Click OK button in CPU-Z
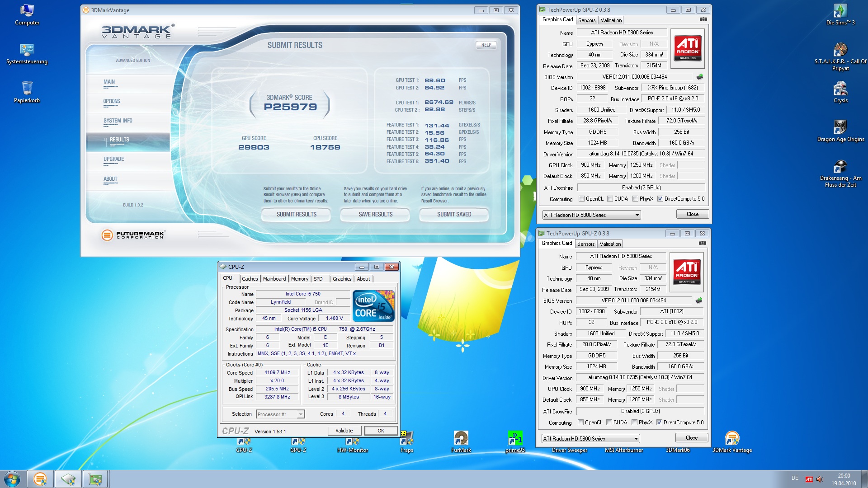 pyautogui.click(x=381, y=431)
